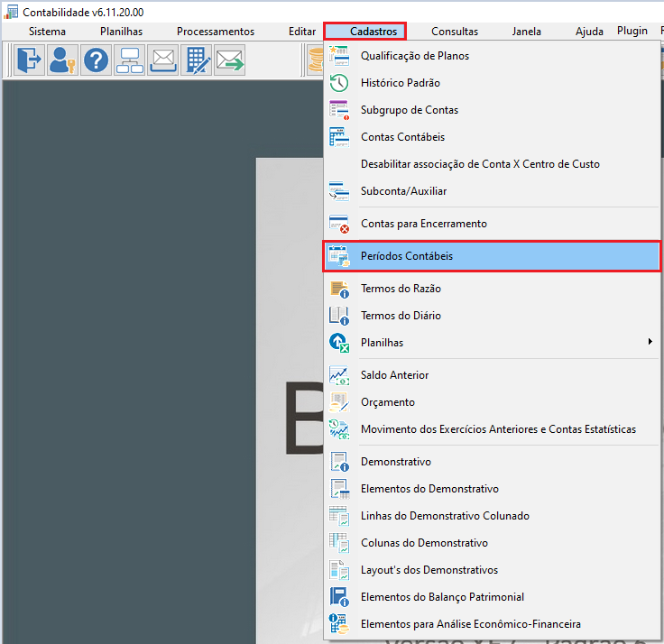This screenshot has height=644, width=664.
Task: Open the Processamentos menu
Action: click(x=216, y=32)
